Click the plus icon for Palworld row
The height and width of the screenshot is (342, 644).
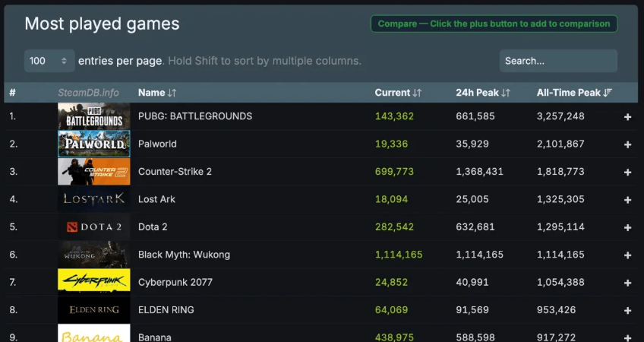pos(627,144)
